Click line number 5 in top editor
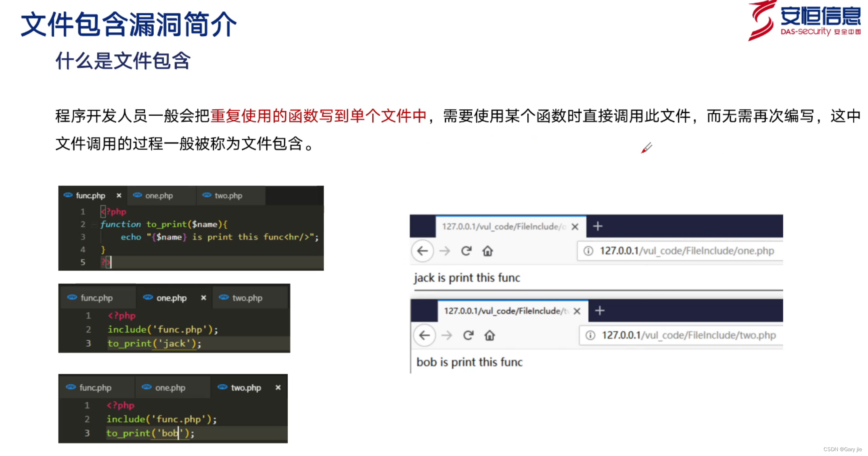 click(x=83, y=262)
